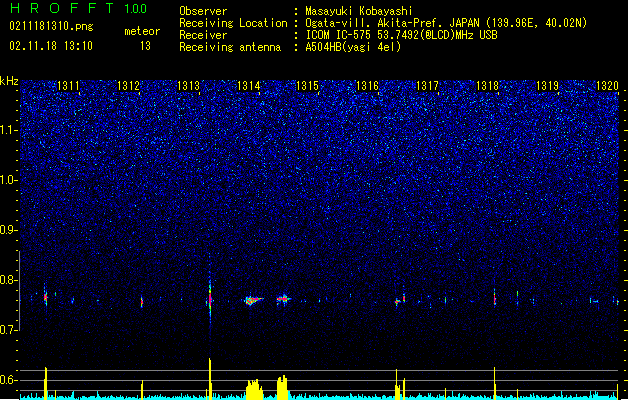Click the 1.1 kHz frequency label
This screenshot has height=400, width=629.
9,130
